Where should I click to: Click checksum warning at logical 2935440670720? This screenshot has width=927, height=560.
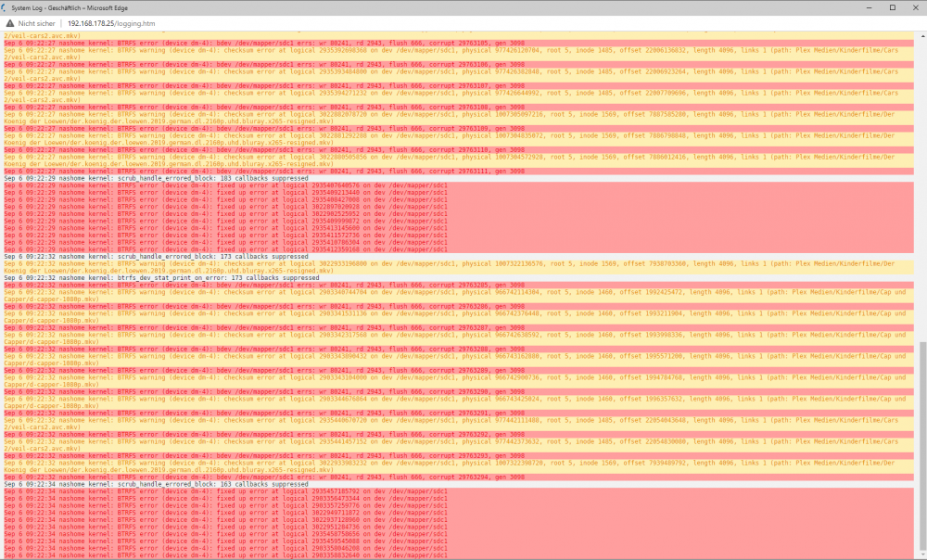(x=458, y=424)
